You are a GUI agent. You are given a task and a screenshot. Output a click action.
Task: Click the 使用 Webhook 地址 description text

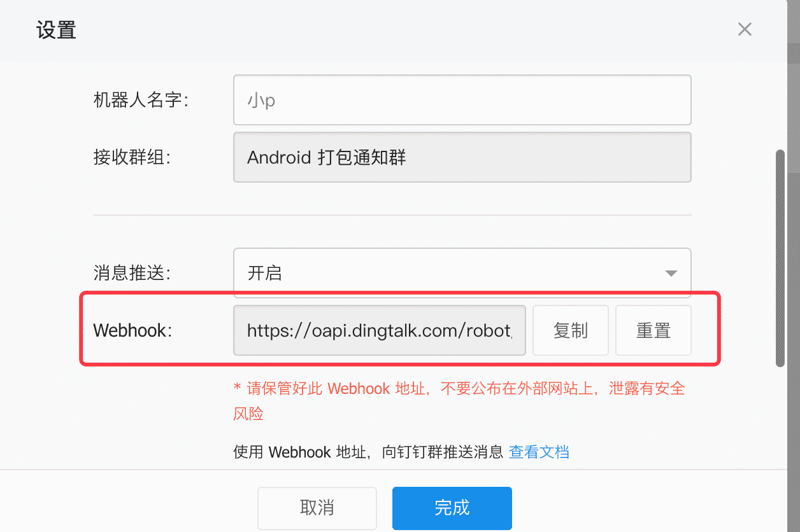coord(369,452)
